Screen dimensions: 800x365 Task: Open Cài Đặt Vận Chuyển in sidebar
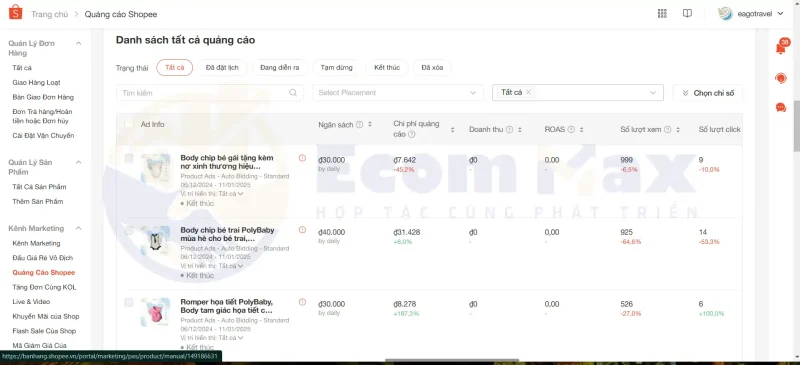point(43,135)
